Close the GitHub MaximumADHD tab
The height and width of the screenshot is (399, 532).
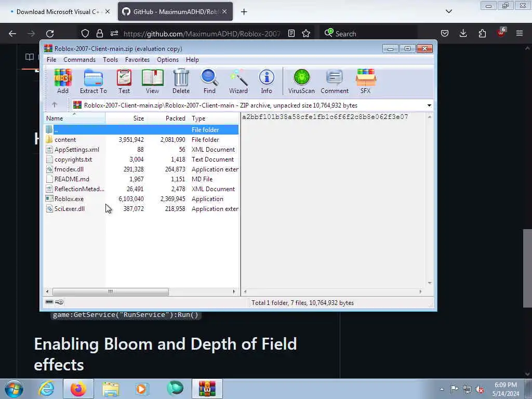click(x=224, y=11)
